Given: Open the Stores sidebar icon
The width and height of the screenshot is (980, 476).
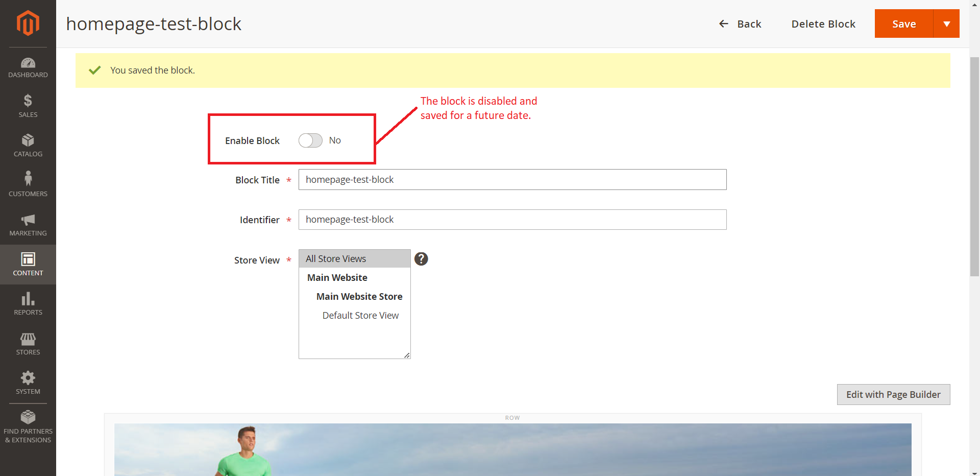Looking at the screenshot, I should click(28, 342).
